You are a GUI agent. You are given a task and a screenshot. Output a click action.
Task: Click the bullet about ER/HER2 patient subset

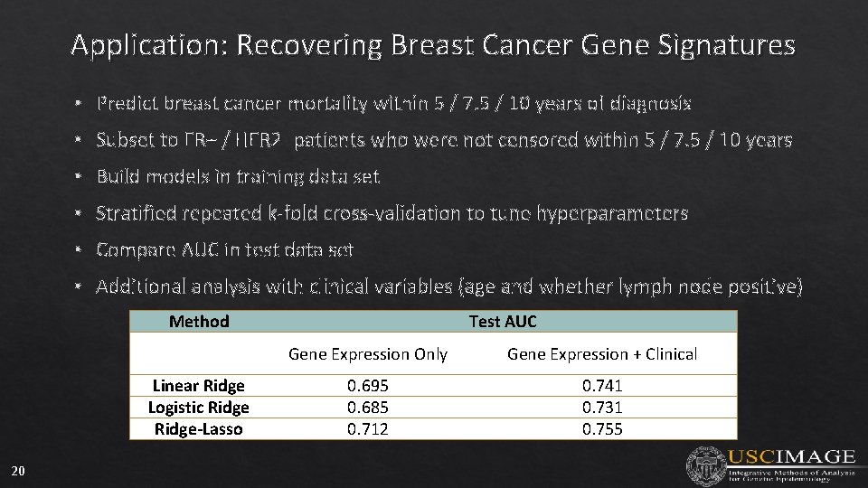[444, 140]
